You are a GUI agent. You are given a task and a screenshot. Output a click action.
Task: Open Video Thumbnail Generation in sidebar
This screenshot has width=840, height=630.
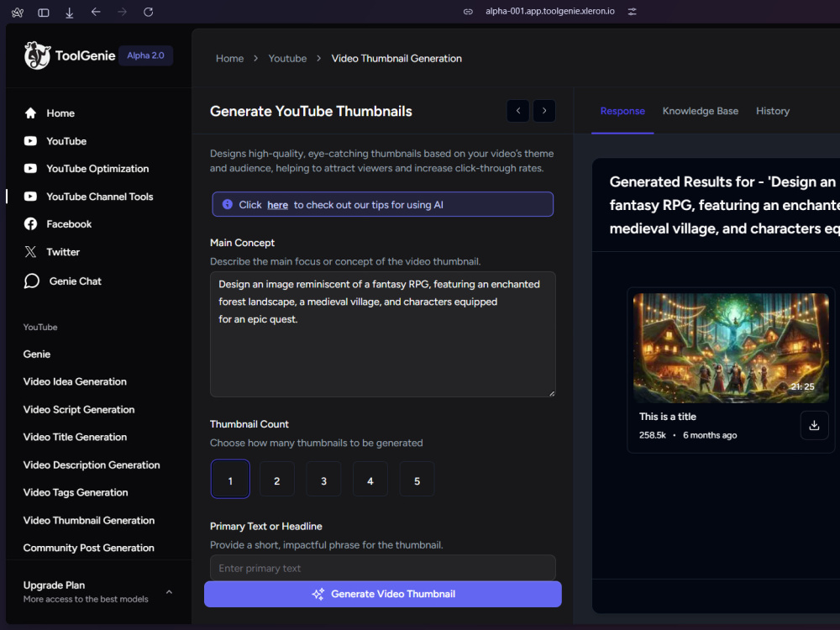point(89,520)
